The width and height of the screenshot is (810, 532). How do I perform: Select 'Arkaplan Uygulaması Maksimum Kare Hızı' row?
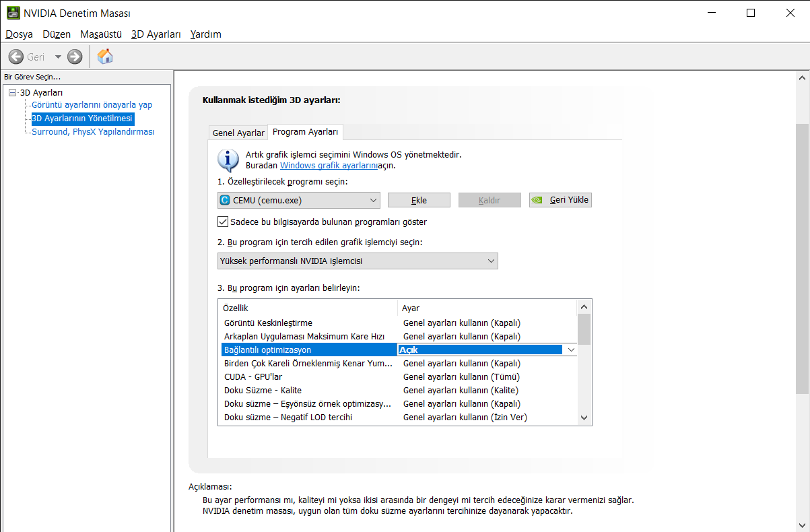[x=399, y=336]
